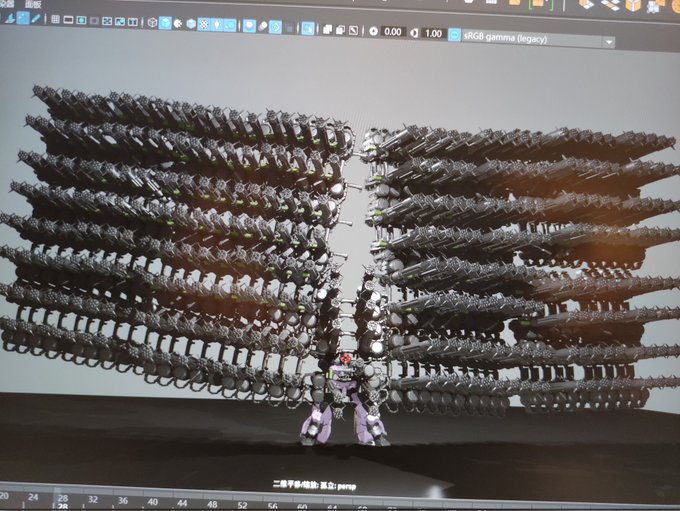Toggle the Use All Lights bulb icon
Viewport: 680px width, 511px height.
click(x=217, y=25)
